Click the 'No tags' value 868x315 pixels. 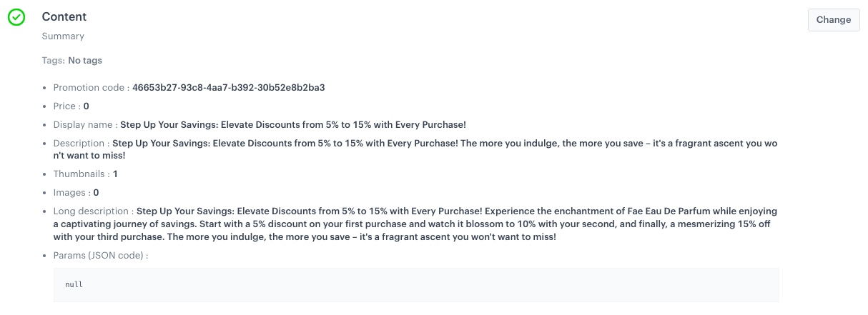click(x=85, y=61)
